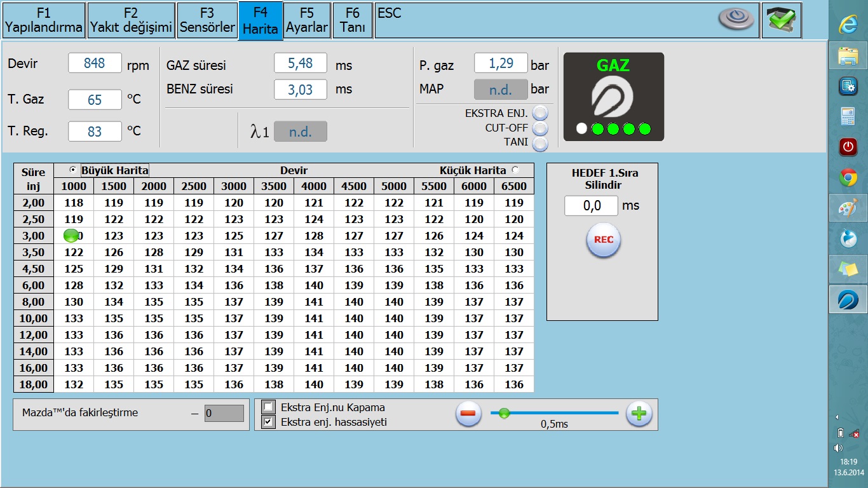The image size is (868, 488).
Task: Open File Explorer from the taskbar
Action: pos(848,56)
